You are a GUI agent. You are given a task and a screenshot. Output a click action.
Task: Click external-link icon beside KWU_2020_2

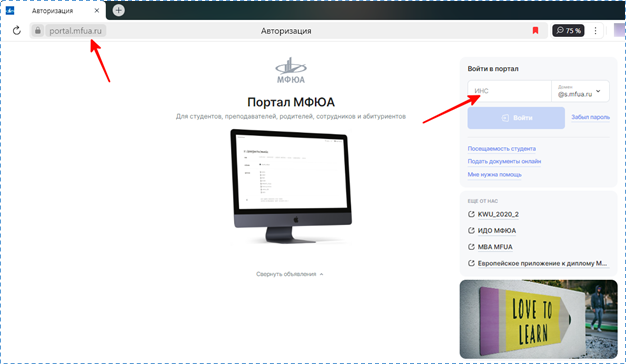pyautogui.click(x=471, y=214)
